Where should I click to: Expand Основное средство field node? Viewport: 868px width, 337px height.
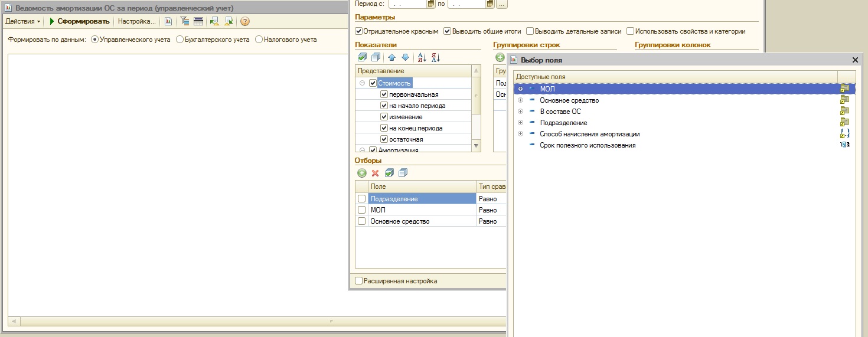(x=520, y=100)
